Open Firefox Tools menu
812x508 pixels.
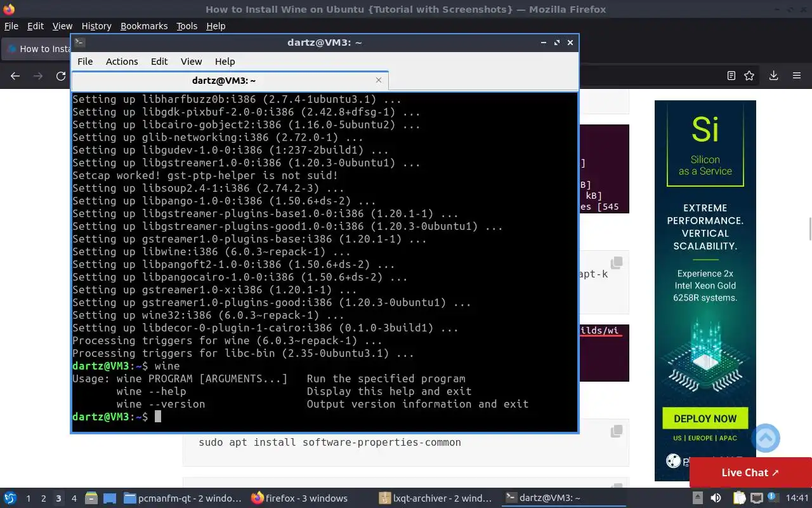point(187,26)
